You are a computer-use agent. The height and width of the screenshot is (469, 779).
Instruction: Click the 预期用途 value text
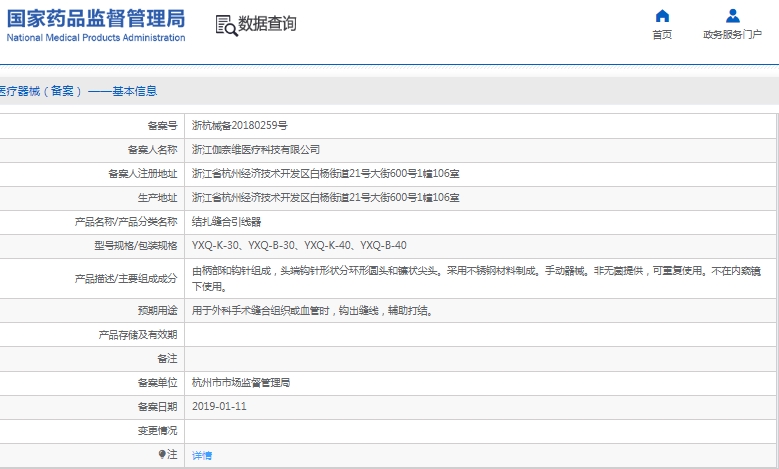[x=312, y=311]
